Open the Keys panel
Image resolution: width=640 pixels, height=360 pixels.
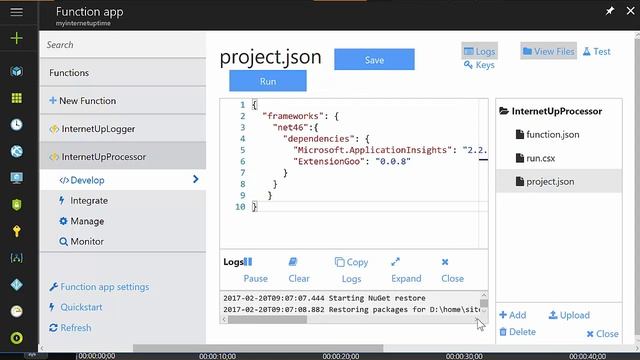pos(479,65)
